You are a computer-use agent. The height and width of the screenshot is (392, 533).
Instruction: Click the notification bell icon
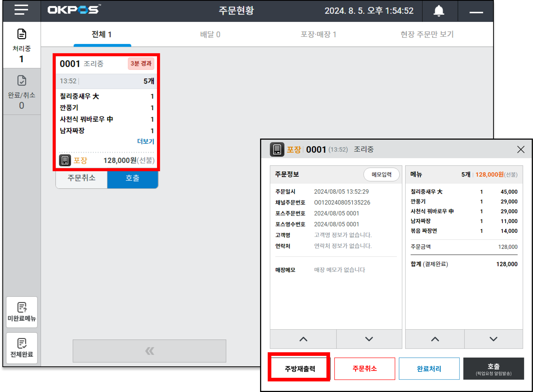point(439,11)
